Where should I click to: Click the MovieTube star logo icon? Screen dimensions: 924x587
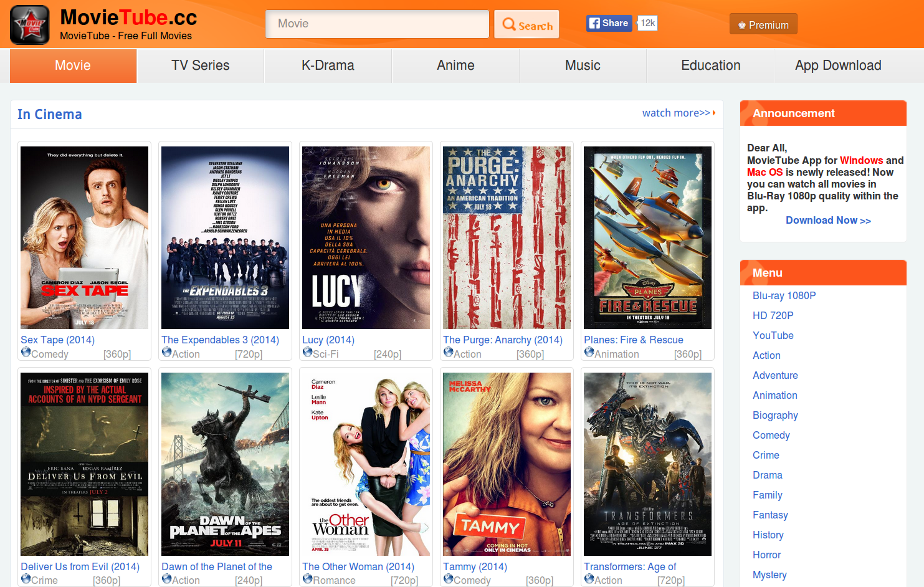pos(29,25)
